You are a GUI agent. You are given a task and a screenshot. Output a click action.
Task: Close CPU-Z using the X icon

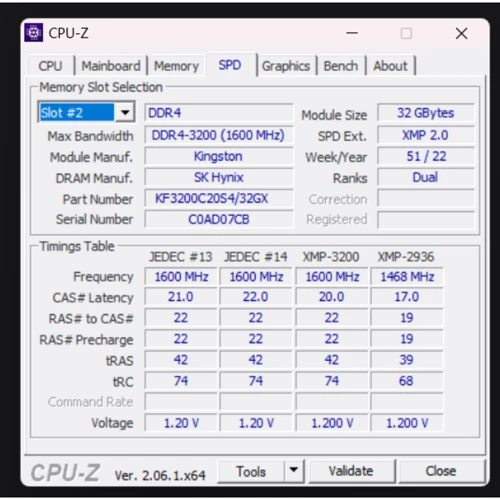pyautogui.click(x=461, y=33)
